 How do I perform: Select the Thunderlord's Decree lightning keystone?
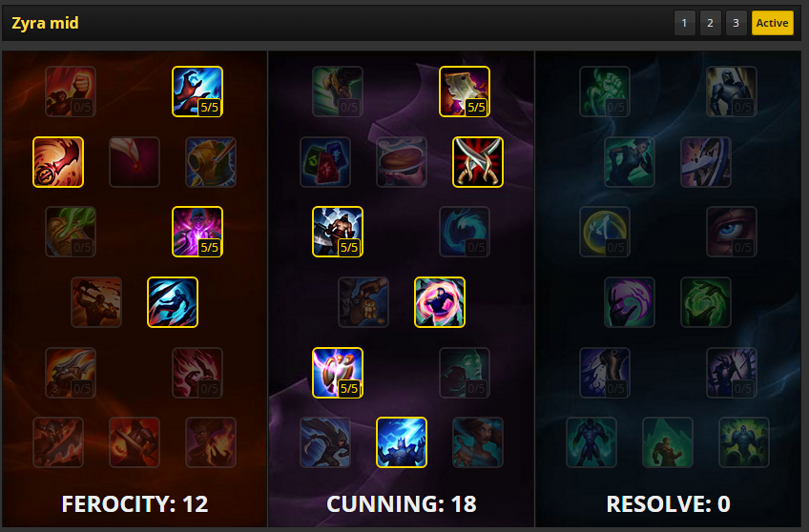click(402, 442)
